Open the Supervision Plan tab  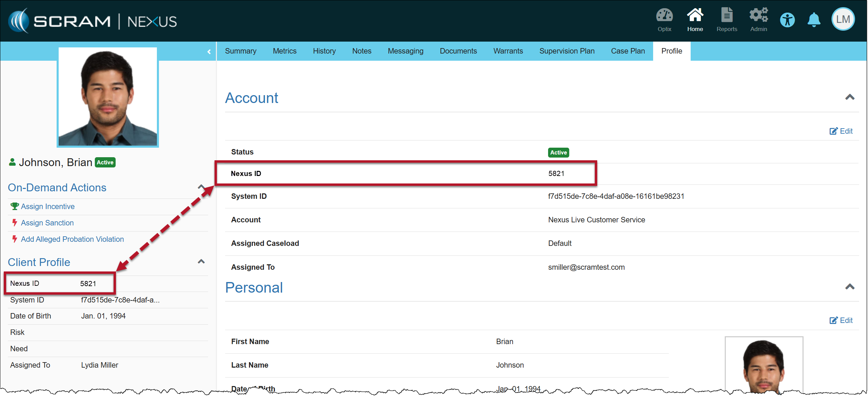click(567, 51)
